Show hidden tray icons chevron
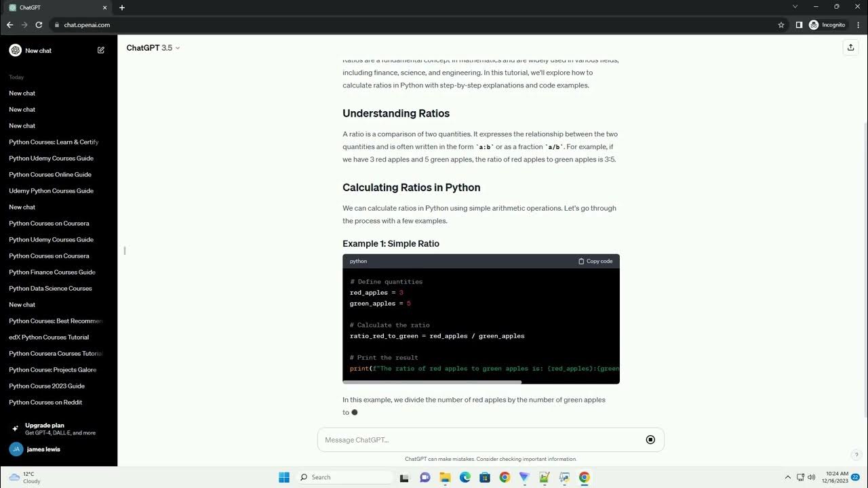This screenshot has height=488, width=868. pos(787,477)
